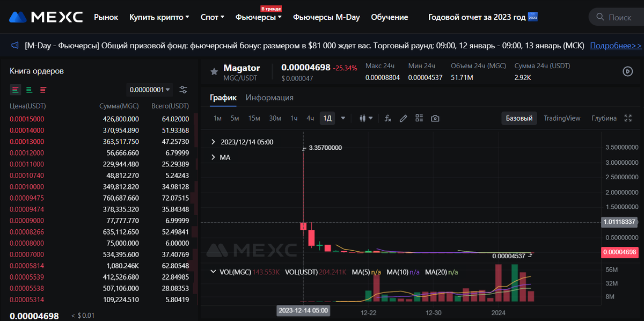This screenshot has height=321, width=644.
Task: Open Купить крипто dropdown menu
Action: (x=159, y=17)
